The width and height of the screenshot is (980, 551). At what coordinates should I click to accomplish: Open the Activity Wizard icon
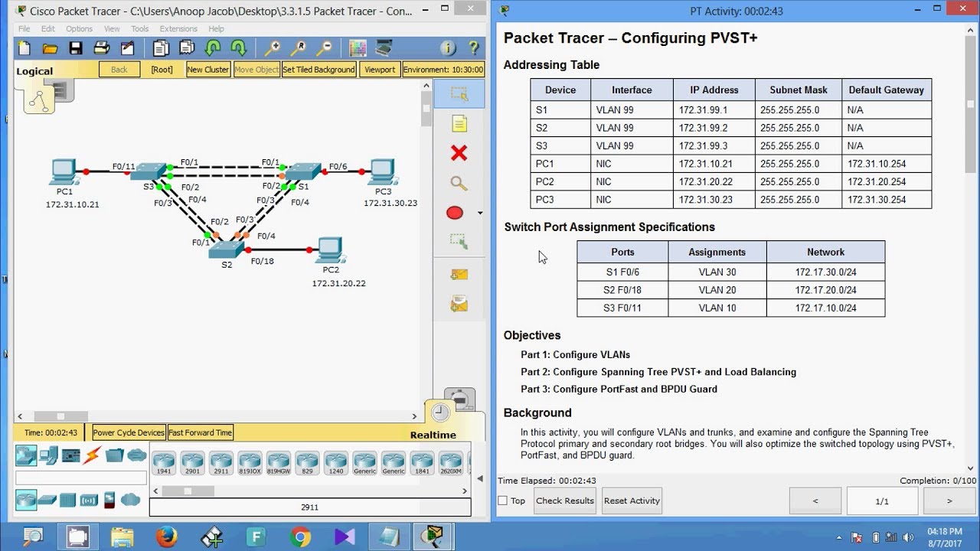tap(127, 48)
